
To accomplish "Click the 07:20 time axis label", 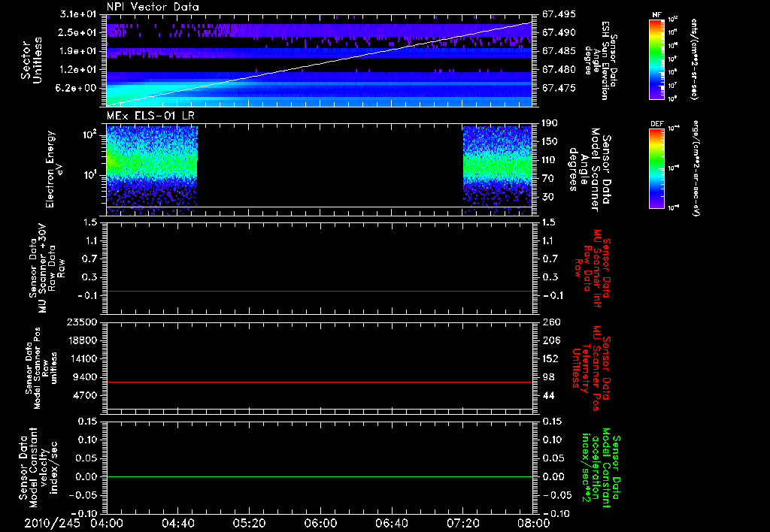I will coord(462,521).
